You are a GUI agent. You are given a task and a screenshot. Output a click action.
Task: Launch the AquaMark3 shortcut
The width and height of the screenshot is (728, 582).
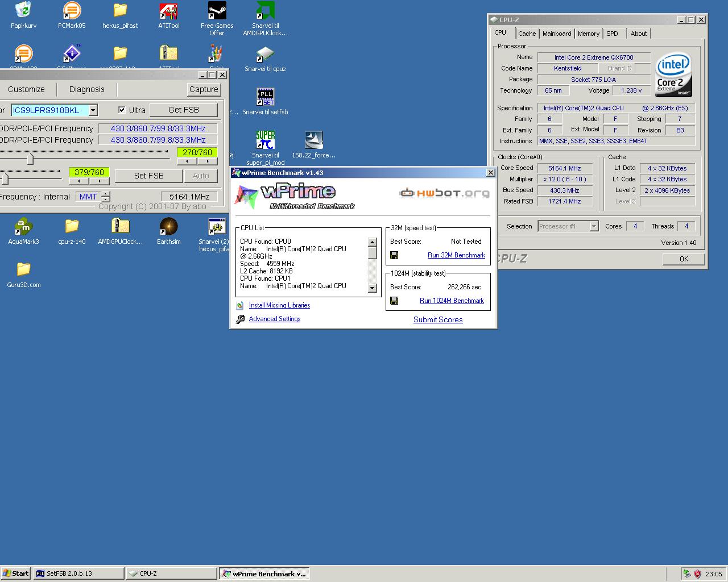[x=23, y=227]
